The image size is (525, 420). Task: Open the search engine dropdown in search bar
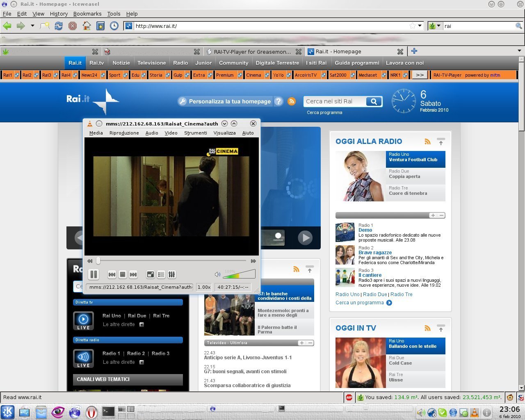[434, 26]
